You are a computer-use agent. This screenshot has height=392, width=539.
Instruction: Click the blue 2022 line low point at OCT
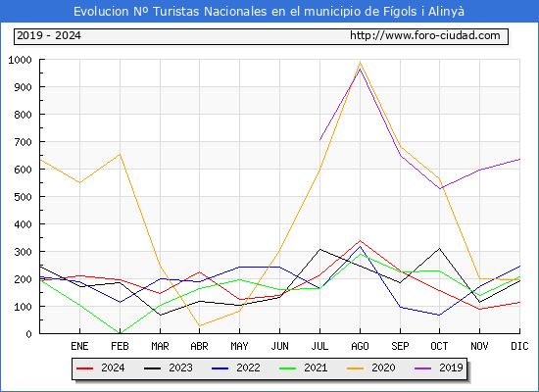439,315
